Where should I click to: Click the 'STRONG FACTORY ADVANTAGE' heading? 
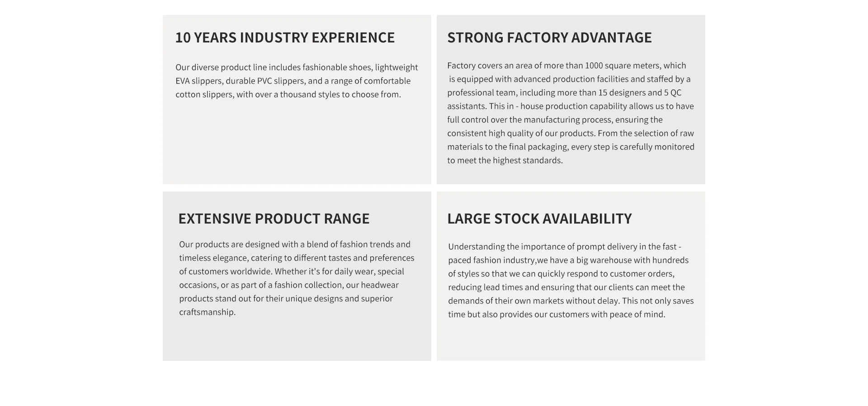(x=549, y=37)
